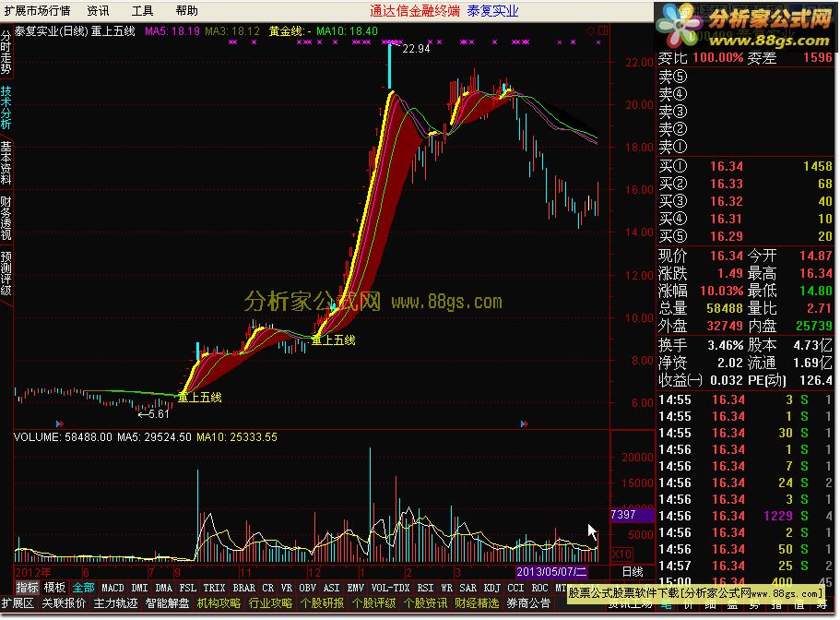Choose the FSL indicator
This screenshot has height=620, width=840.
(x=187, y=588)
